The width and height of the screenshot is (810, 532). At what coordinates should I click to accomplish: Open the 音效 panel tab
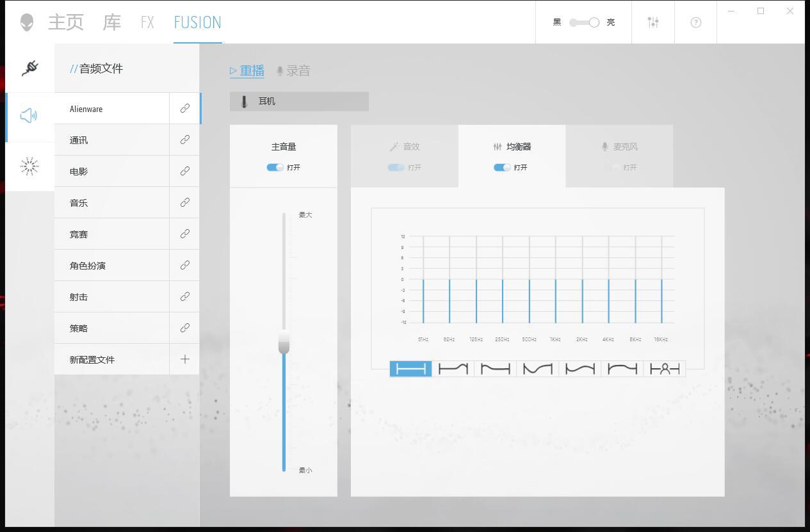[x=405, y=156]
